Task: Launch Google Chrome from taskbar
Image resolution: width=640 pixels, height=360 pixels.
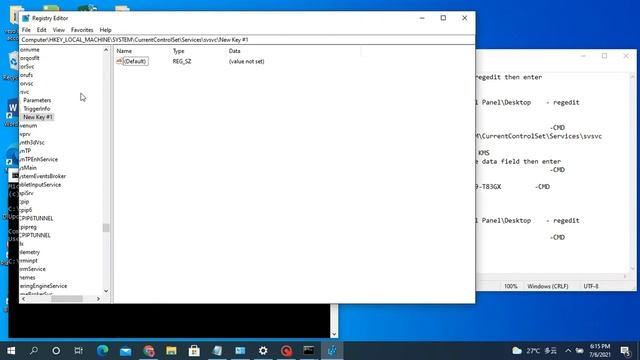Action: tap(149, 350)
